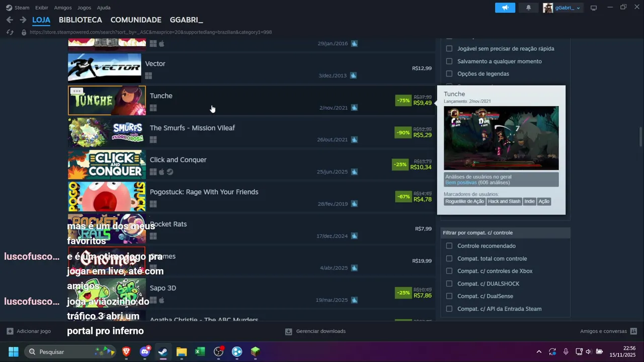Show hidden tray icons chevron
Viewport: 644px width, 362px height.
tap(539, 351)
